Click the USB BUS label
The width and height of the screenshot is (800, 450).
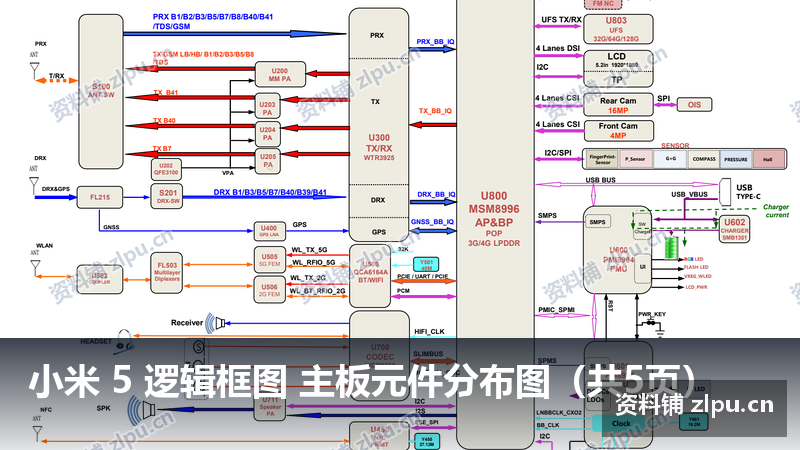point(601,180)
